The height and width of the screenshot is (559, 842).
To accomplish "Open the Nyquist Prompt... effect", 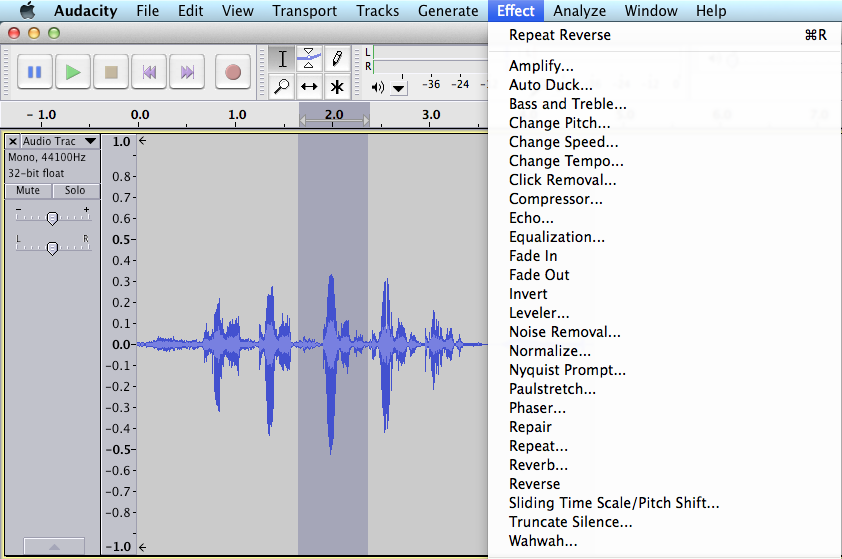I will click(x=665, y=370).
